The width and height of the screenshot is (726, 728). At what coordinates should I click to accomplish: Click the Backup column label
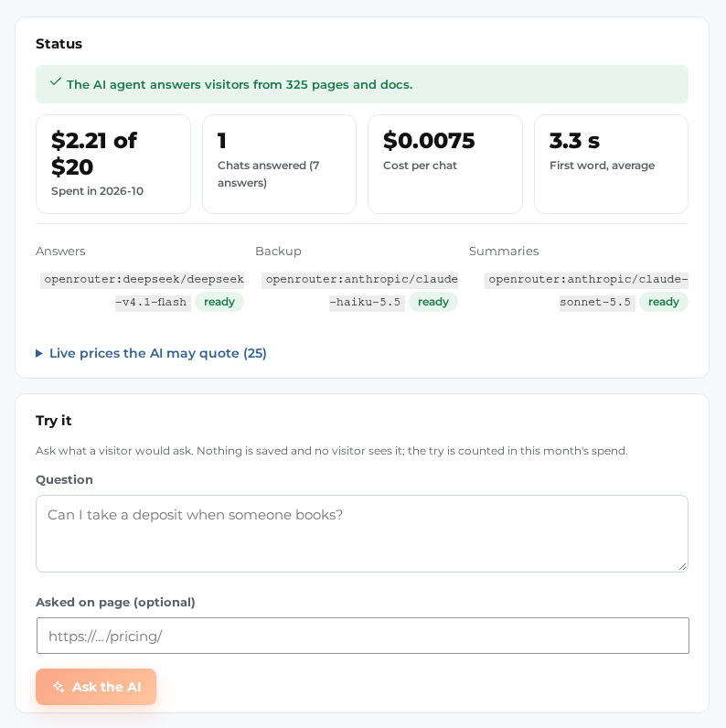[278, 252]
